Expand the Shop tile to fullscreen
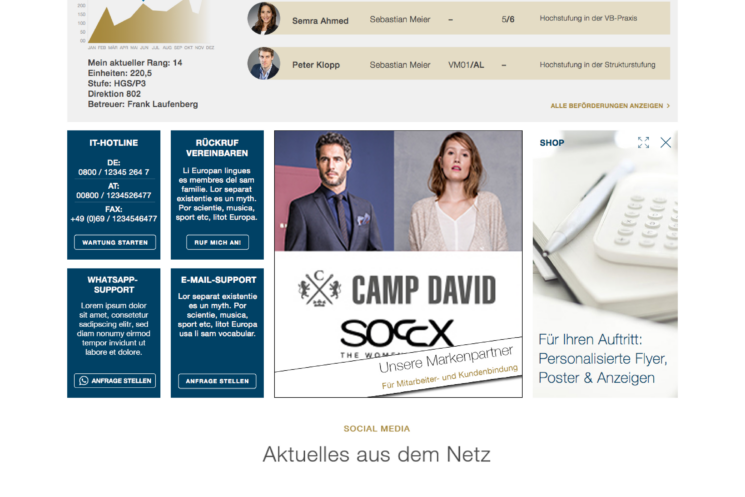This screenshot has height=497, width=745. coord(643,143)
